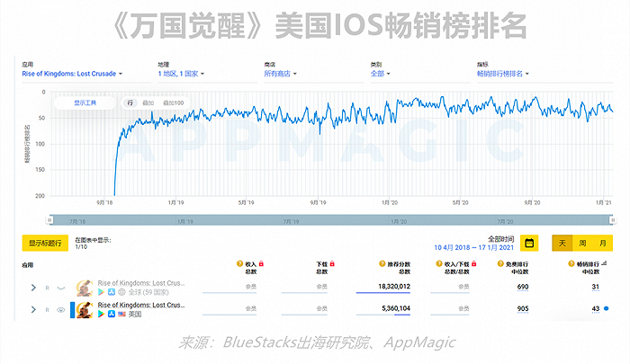
Task: Click the yellow 显示标题行 button
Action: pos(45,244)
